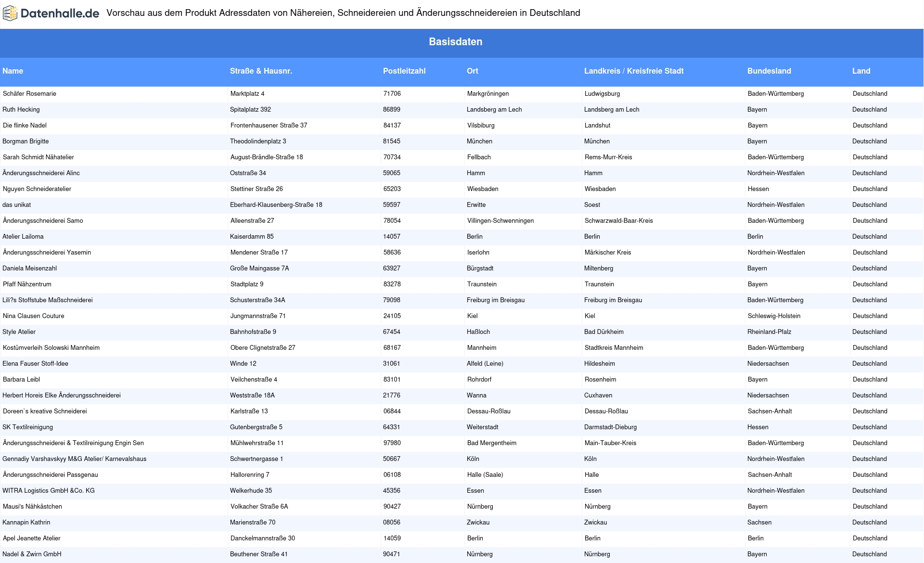Click the district cell Darmstadt-Dieburg
This screenshot has width=924, height=563.
610,427
